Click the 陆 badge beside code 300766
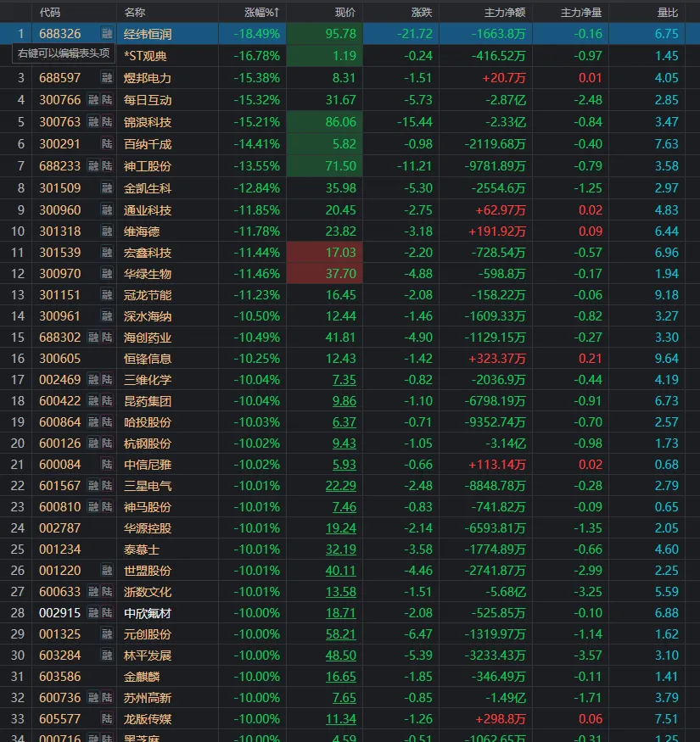The height and width of the screenshot is (742, 700). coord(107,100)
